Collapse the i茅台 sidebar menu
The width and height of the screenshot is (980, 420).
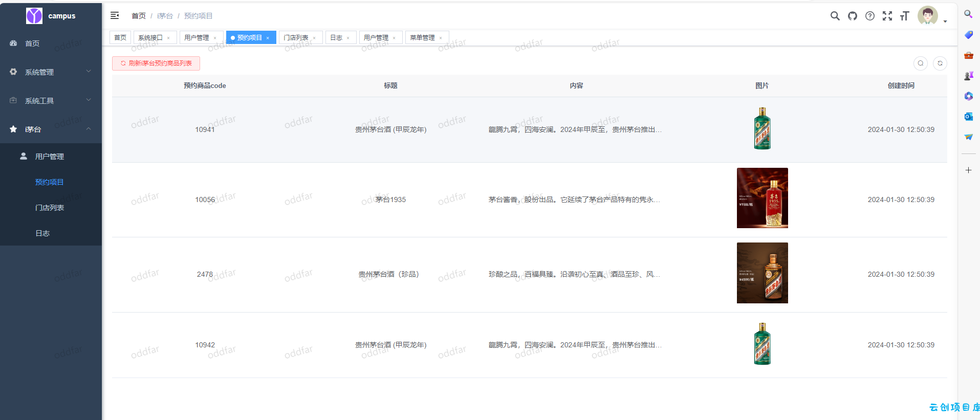[x=51, y=129]
